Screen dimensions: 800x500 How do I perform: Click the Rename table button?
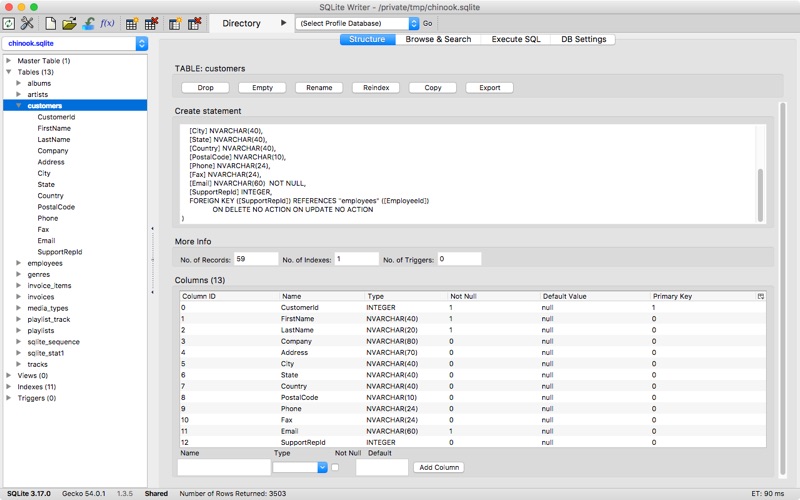pyautogui.click(x=319, y=88)
